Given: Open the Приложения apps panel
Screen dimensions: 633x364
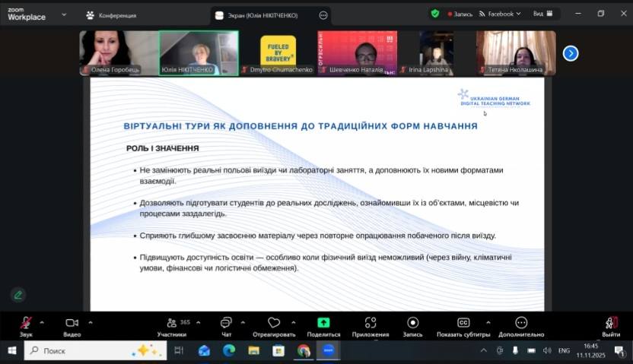Looking at the screenshot, I should (x=370, y=323).
